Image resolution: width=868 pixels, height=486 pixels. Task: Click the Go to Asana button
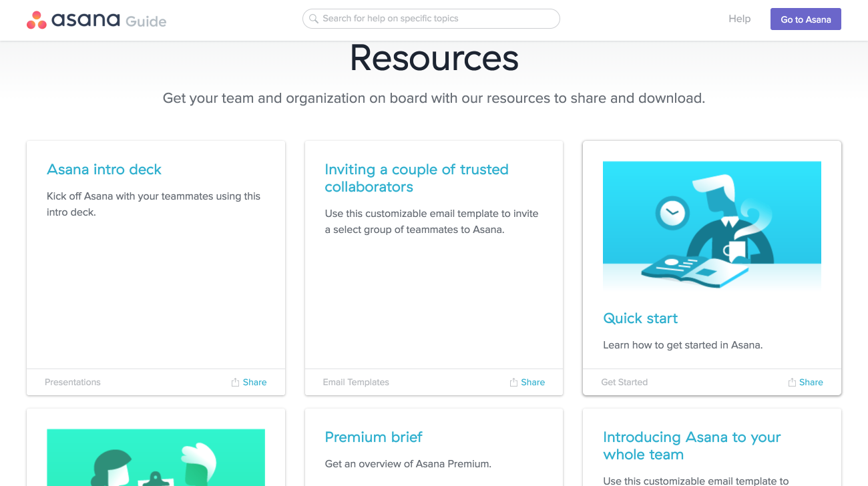tap(805, 19)
